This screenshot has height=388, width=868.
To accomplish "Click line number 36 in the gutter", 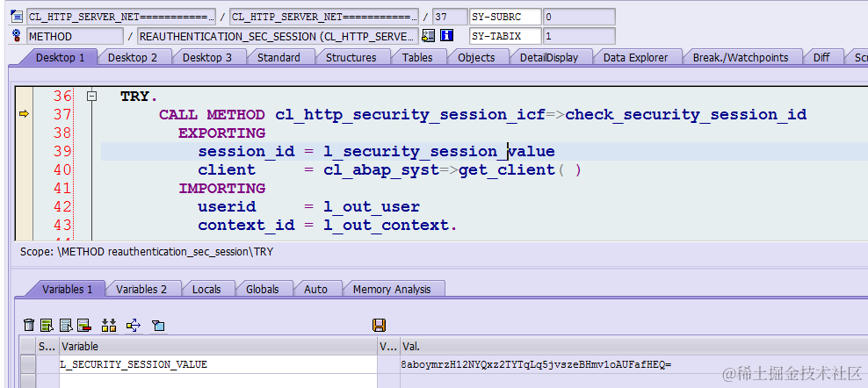I will (62, 96).
